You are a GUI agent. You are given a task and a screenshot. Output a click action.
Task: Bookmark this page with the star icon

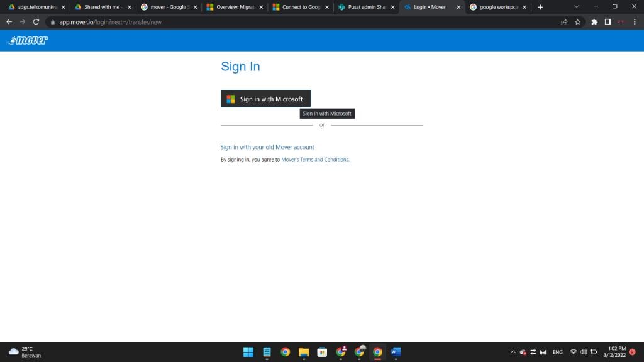(578, 22)
